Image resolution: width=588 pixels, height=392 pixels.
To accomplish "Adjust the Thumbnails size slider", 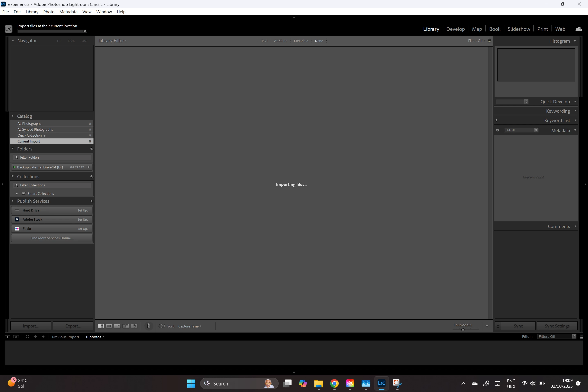I will (463, 330).
